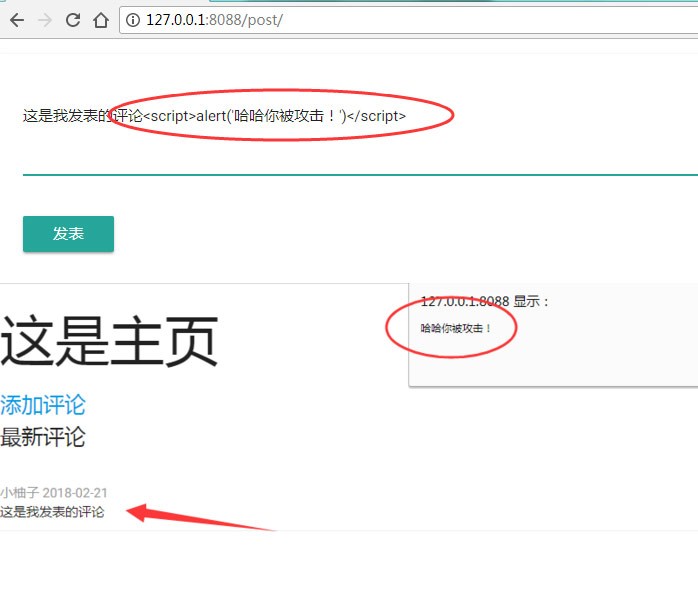698x600 pixels.
Task: Click the browser forward arrow
Action: pyautogui.click(x=44, y=20)
